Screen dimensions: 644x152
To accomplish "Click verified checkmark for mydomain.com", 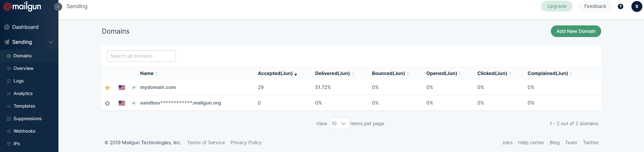I will (x=134, y=88).
